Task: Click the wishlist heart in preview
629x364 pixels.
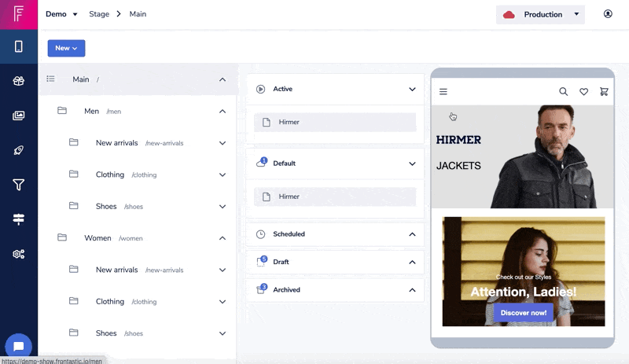Action: pos(583,92)
